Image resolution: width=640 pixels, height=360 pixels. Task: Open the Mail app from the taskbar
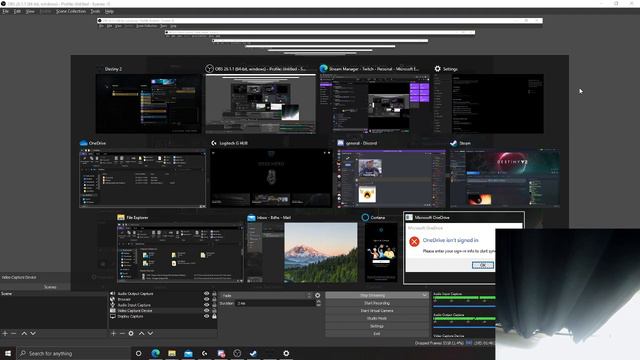188,353
